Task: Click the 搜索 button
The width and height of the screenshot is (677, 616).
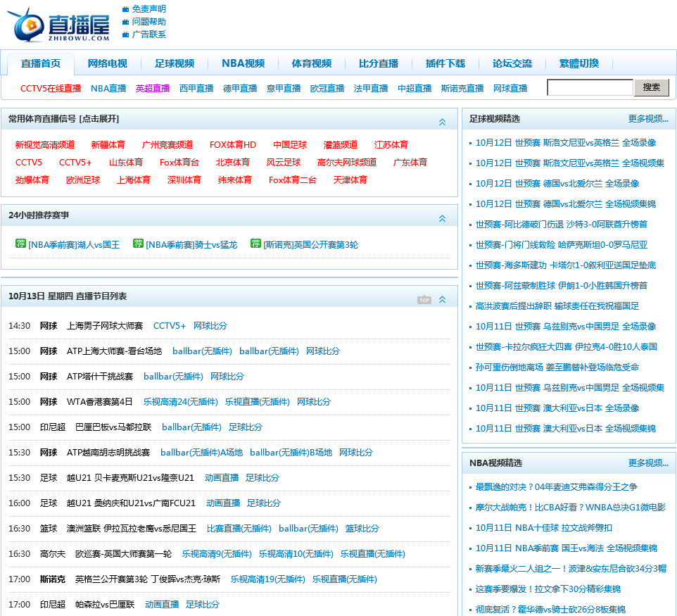Action: click(x=651, y=88)
